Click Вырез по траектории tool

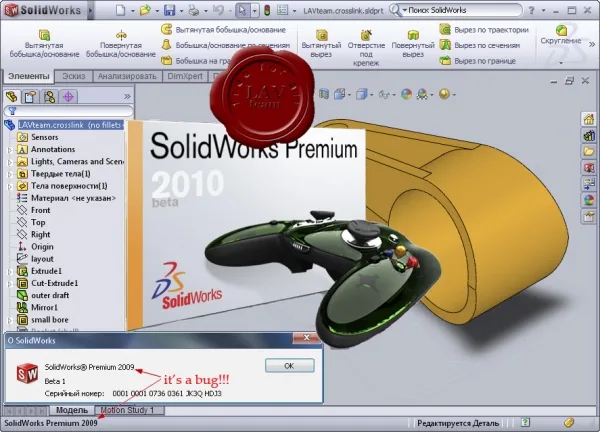484,29
